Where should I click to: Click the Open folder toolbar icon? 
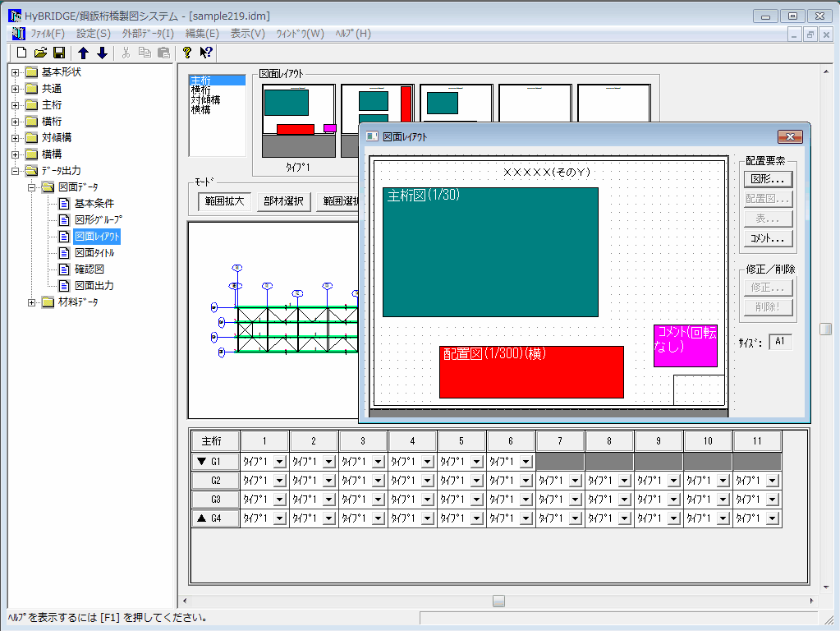[40, 53]
